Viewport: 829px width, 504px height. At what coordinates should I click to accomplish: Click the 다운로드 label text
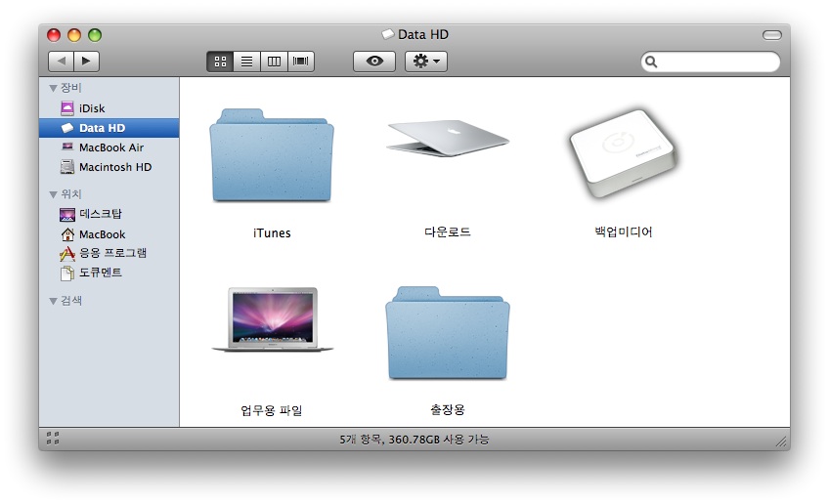(x=448, y=231)
